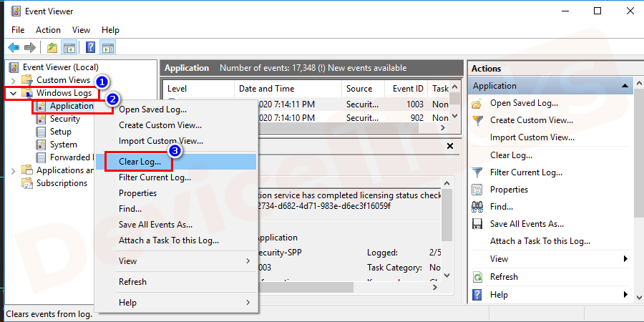Collapse the Windows Logs tree node
Image resolution: width=644 pixels, height=322 pixels.
14,93
